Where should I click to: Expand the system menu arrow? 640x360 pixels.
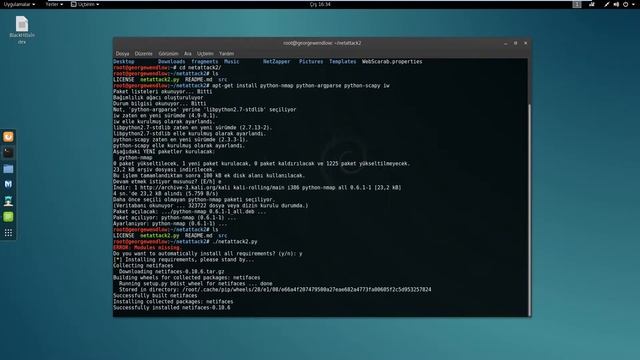click(633, 4)
